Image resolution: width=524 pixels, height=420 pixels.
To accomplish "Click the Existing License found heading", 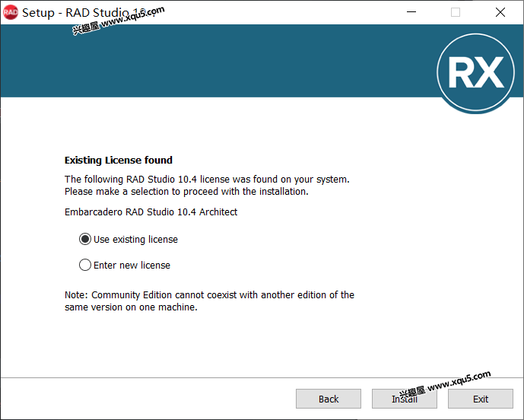I will click(119, 161).
